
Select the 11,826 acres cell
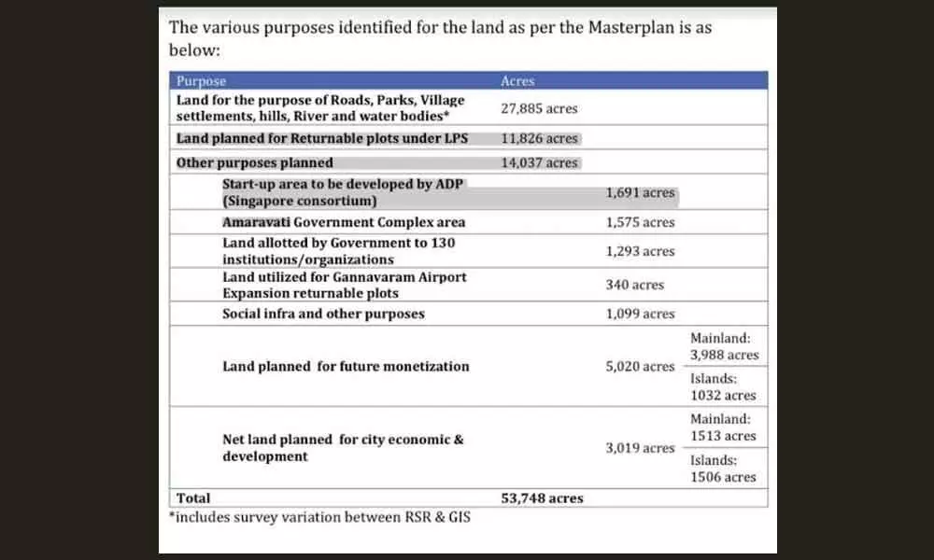click(539, 139)
